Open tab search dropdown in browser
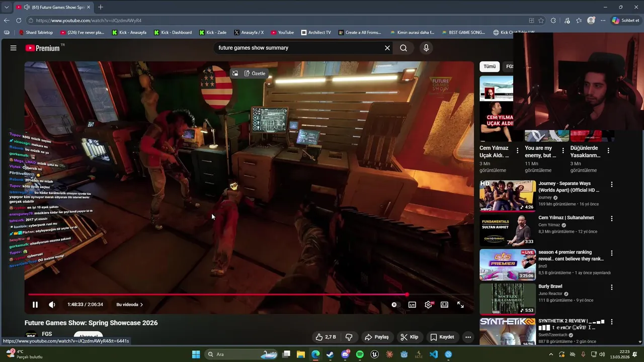The height and width of the screenshot is (362, 644). [7, 7]
